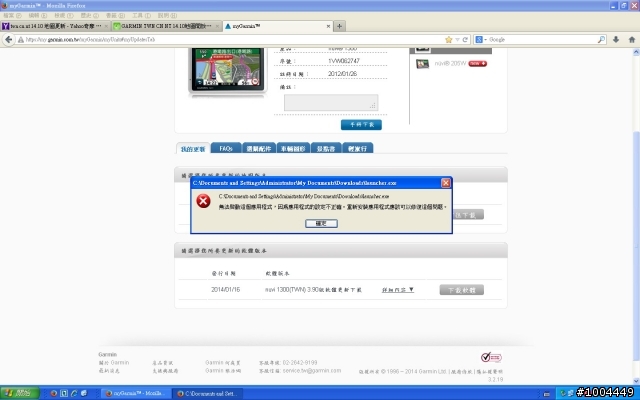Bookmark this page with the star icon
The width and height of the screenshot is (640, 400).
click(x=449, y=40)
